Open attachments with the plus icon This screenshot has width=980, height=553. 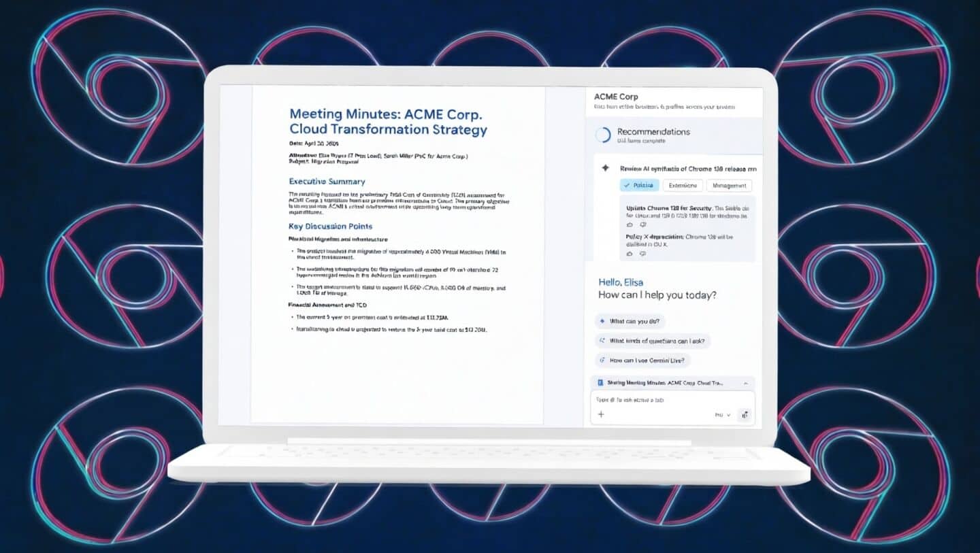(601, 414)
